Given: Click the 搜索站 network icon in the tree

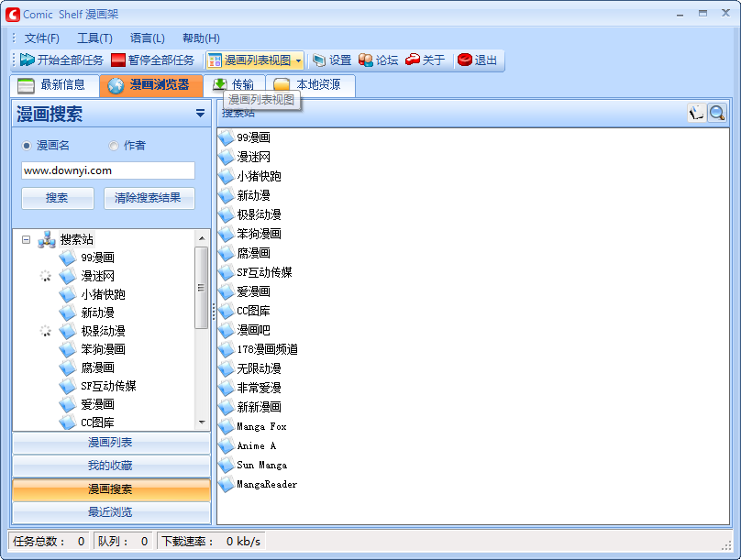Looking at the screenshot, I should [47, 239].
